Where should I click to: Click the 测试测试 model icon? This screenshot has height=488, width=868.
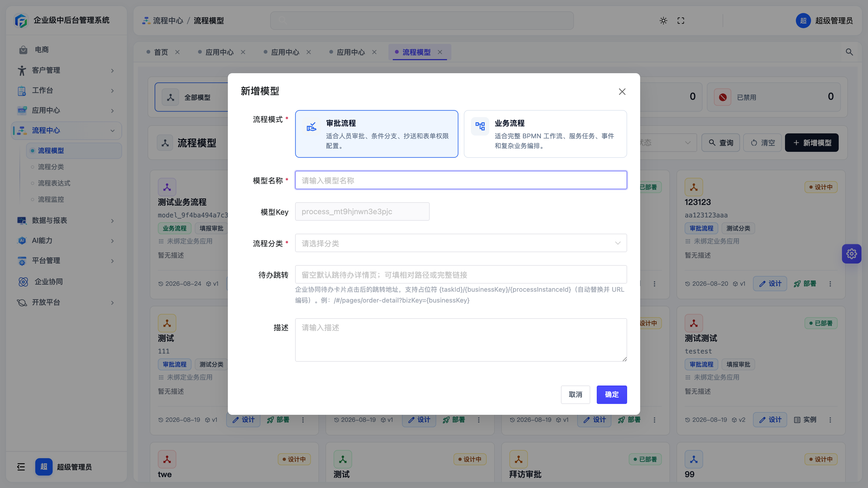pyautogui.click(x=694, y=323)
